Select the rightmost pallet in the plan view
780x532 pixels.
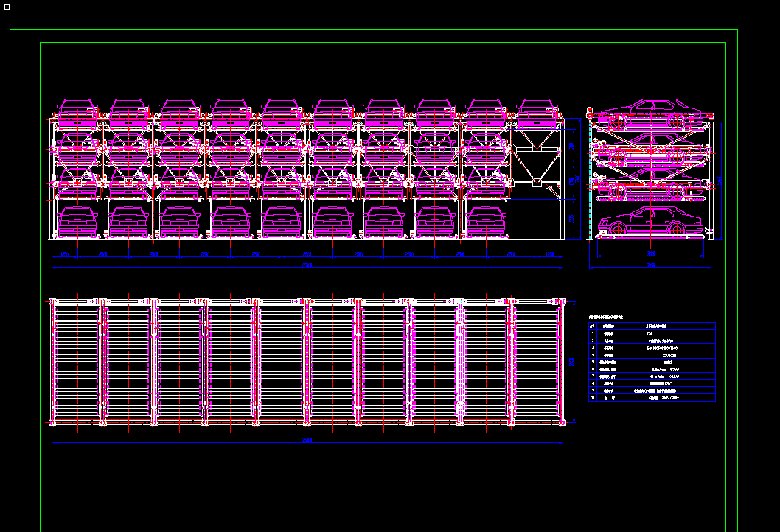(x=537, y=361)
